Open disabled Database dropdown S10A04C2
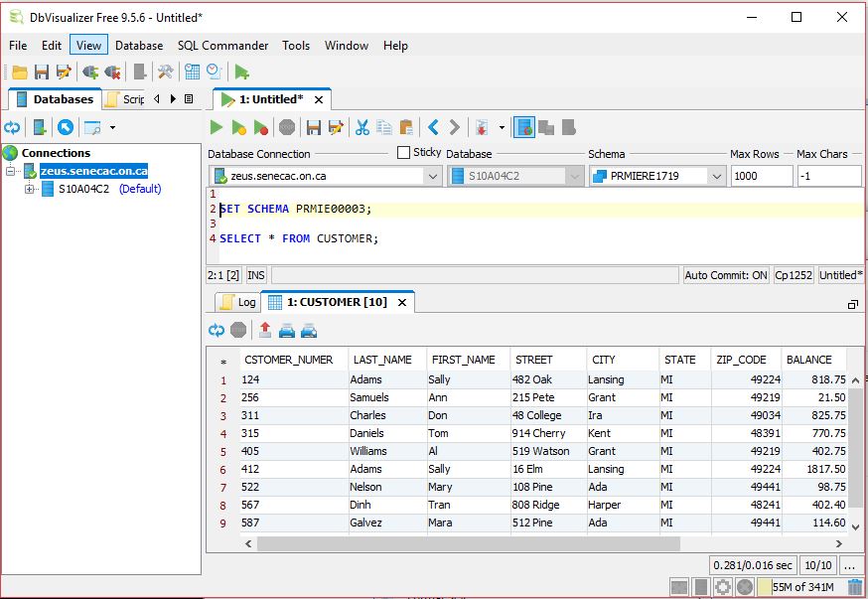 515,176
